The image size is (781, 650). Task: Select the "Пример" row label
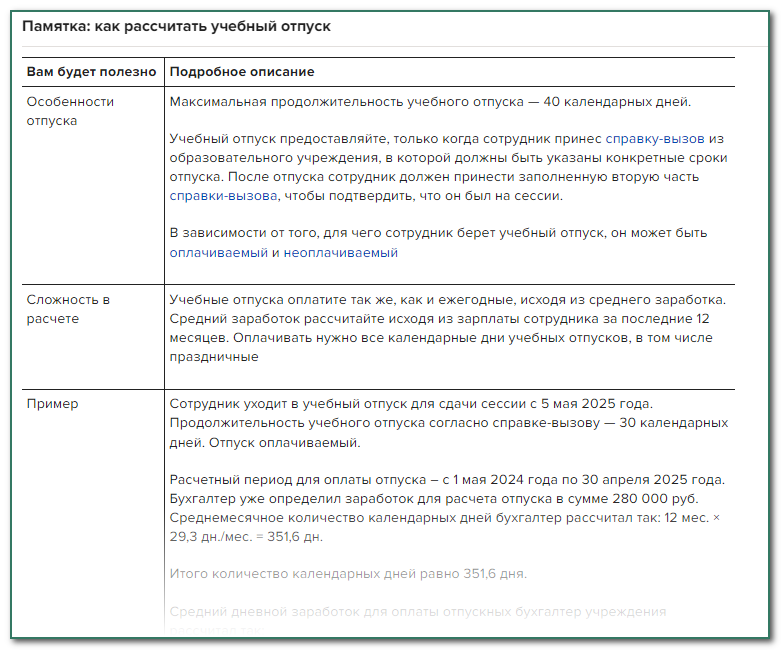53,404
